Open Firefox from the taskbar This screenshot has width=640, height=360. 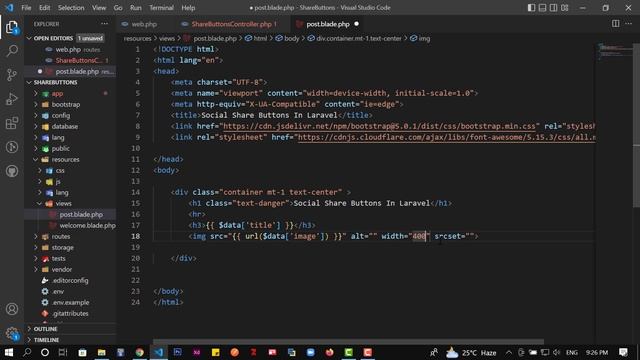[x=329, y=352]
